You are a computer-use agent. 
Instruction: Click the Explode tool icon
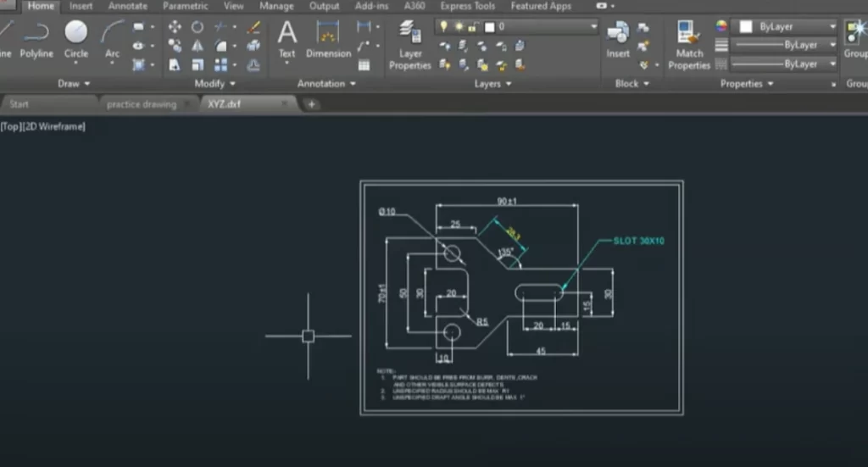pyautogui.click(x=253, y=46)
